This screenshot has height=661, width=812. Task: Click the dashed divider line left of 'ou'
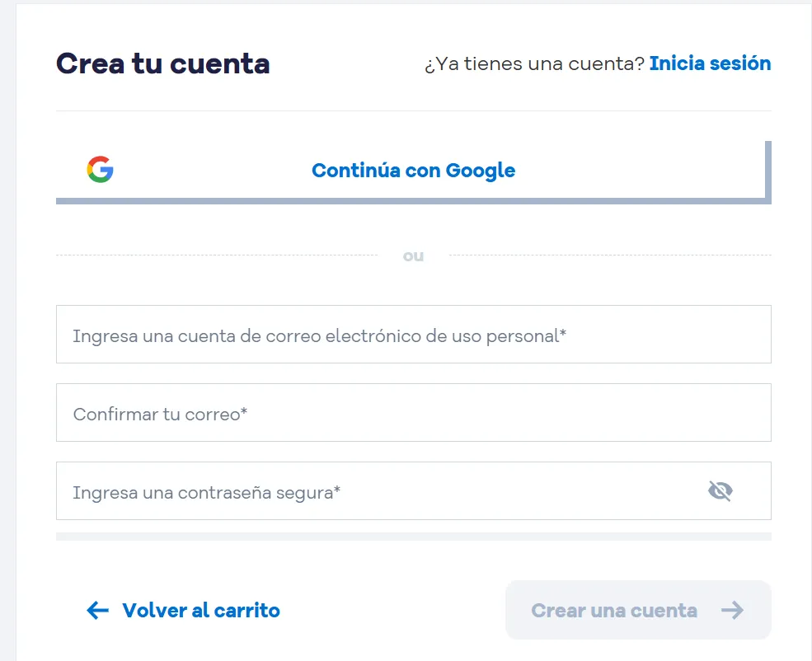pyautogui.click(x=214, y=255)
